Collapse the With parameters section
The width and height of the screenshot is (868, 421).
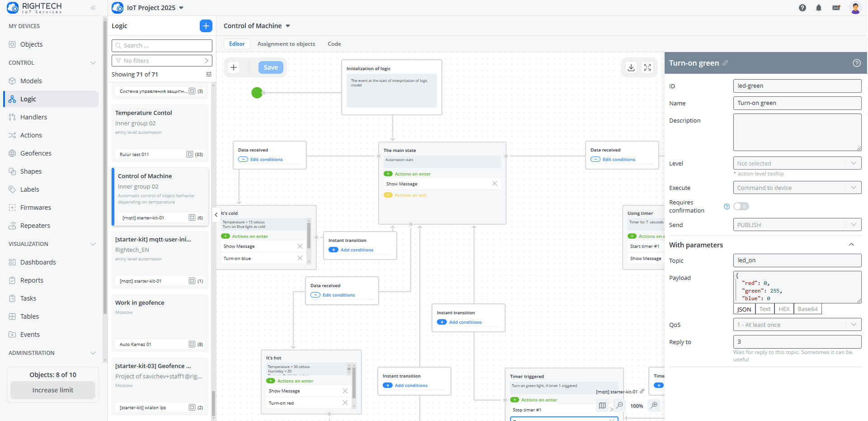pyautogui.click(x=851, y=245)
